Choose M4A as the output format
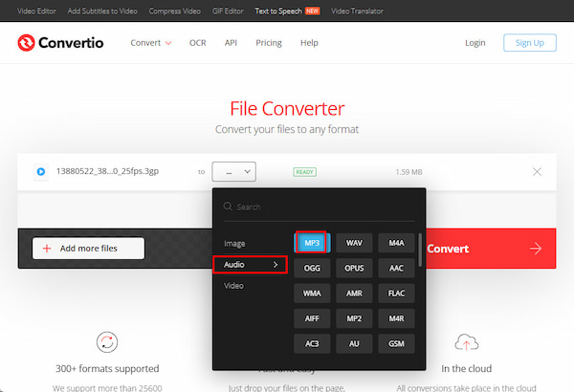Image resolution: width=574 pixels, height=392 pixels. 396,243
